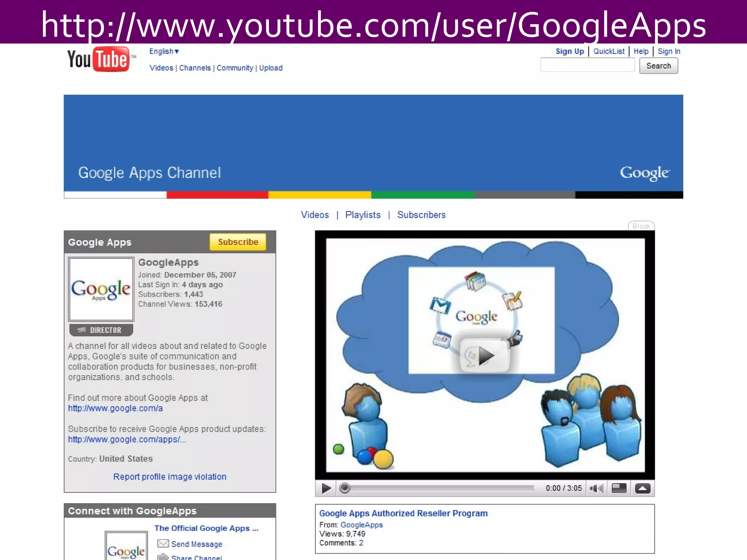
Task: Click the Connect section Google avatar thumbnail
Action: tap(126, 546)
